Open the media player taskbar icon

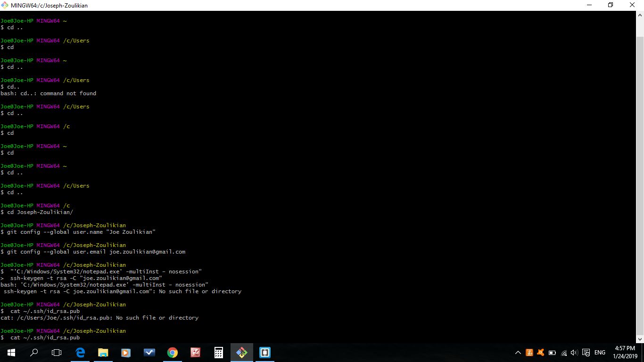pos(126,353)
